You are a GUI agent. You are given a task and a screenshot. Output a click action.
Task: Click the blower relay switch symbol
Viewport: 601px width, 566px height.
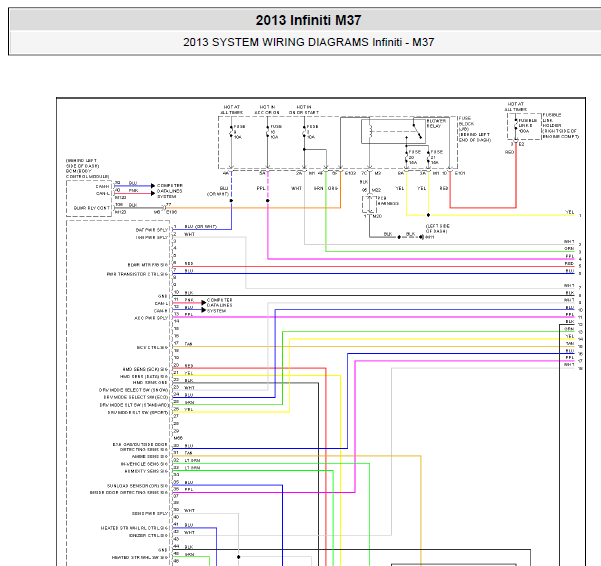(x=417, y=130)
